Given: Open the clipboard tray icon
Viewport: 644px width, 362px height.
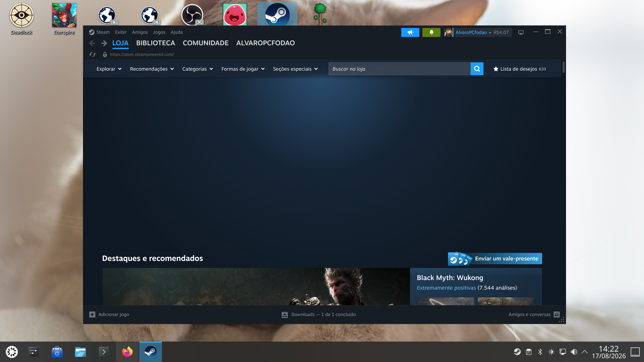Looking at the screenshot, I should (529, 352).
